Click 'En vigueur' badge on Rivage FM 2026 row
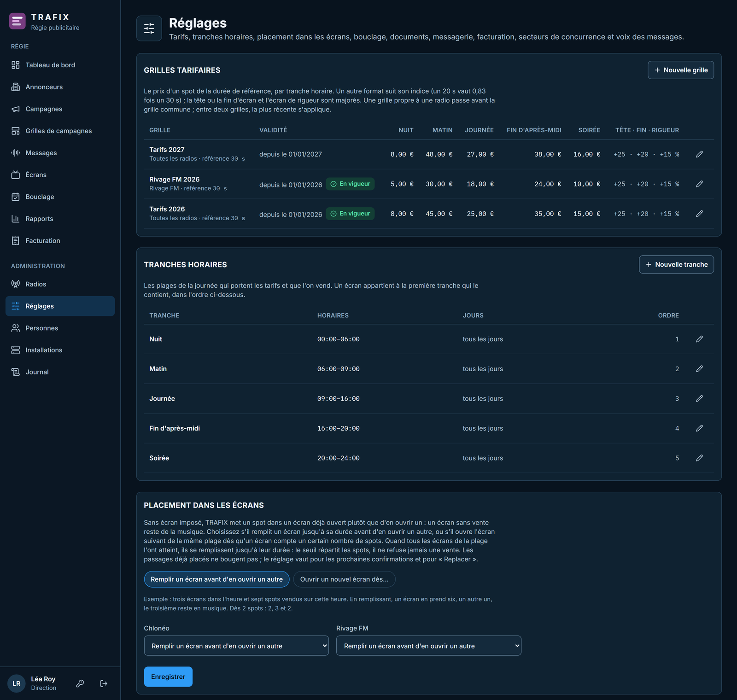737x700 pixels. click(x=350, y=184)
